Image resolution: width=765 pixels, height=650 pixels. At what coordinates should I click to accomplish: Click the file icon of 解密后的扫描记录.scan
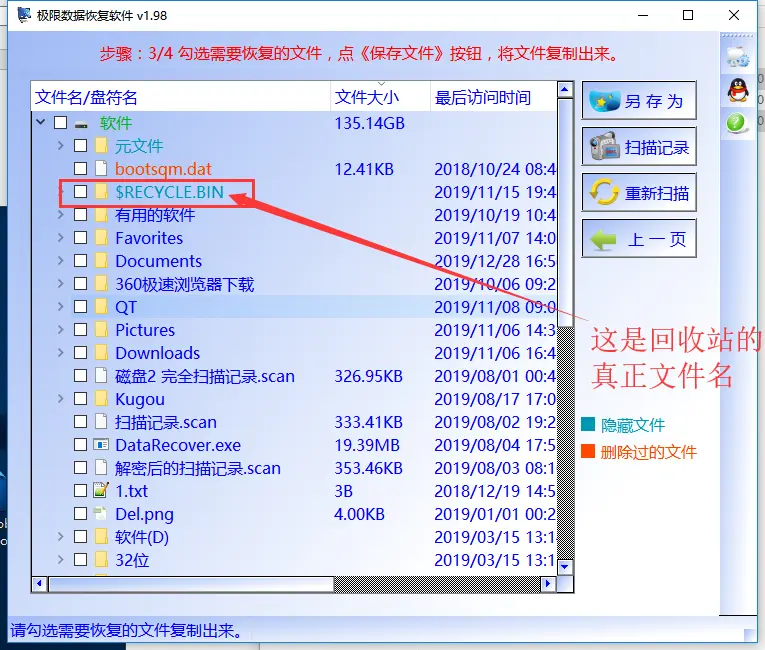[101, 467]
